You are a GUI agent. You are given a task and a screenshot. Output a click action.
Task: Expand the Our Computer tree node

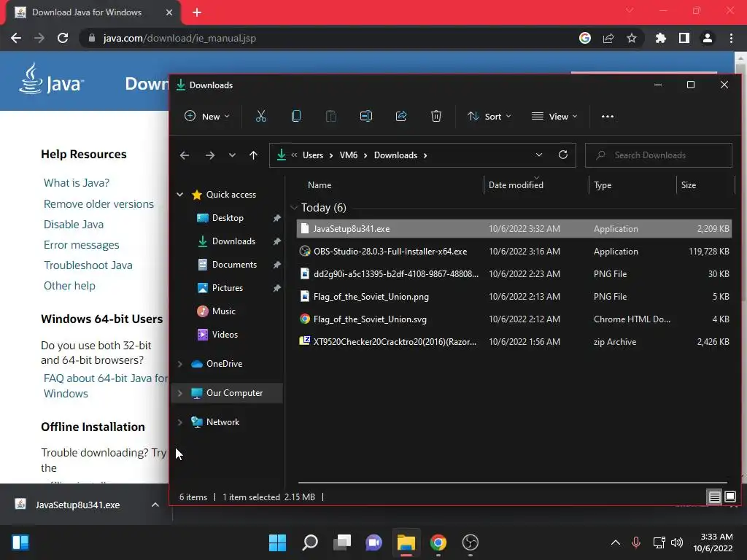point(180,393)
